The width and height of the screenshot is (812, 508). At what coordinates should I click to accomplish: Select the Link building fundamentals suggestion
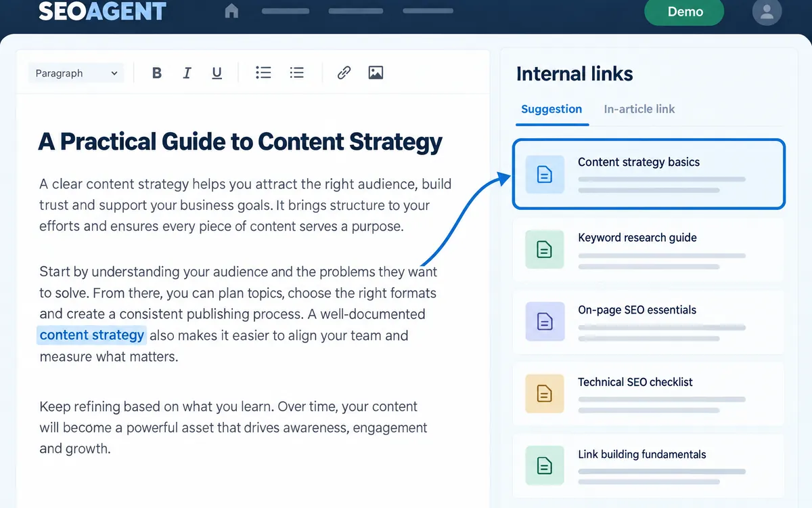coord(648,466)
